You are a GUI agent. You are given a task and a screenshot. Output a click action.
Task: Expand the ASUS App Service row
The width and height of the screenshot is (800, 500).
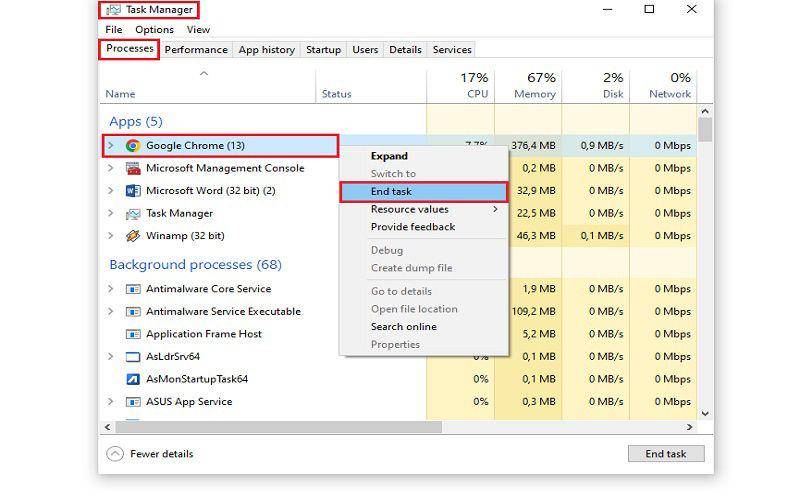pyautogui.click(x=110, y=402)
